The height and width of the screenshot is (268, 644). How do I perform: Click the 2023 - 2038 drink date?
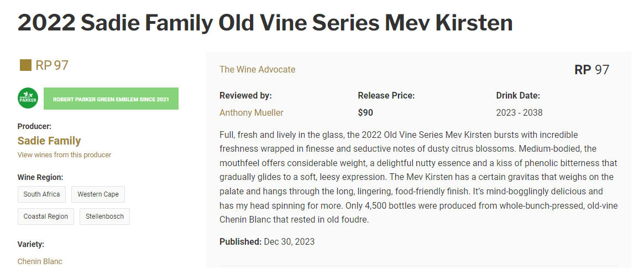click(519, 113)
